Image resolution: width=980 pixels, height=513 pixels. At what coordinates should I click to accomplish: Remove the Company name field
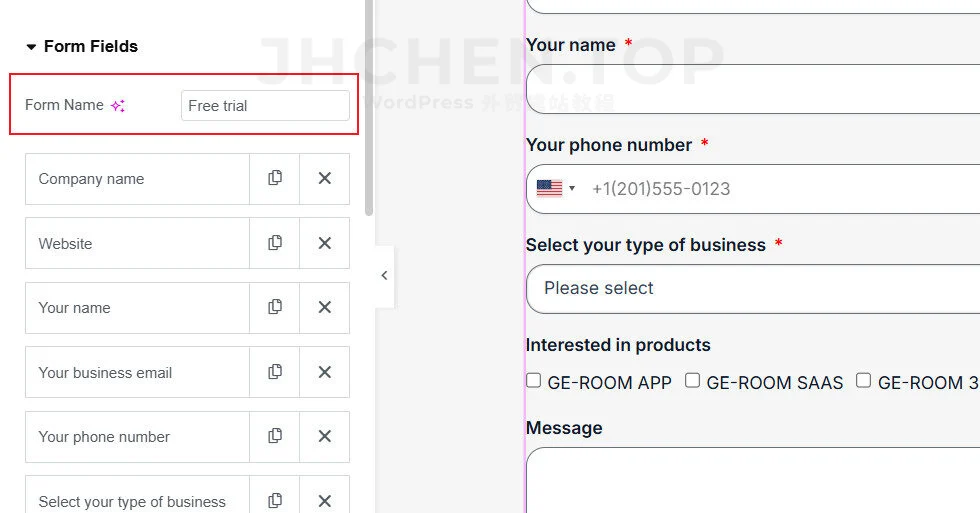point(324,179)
